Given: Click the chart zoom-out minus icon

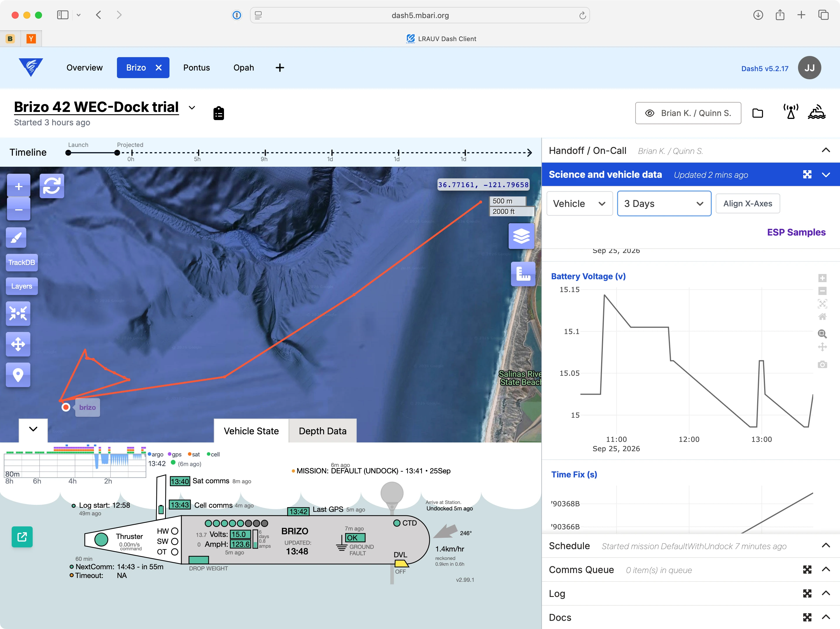Looking at the screenshot, I should coord(822,291).
